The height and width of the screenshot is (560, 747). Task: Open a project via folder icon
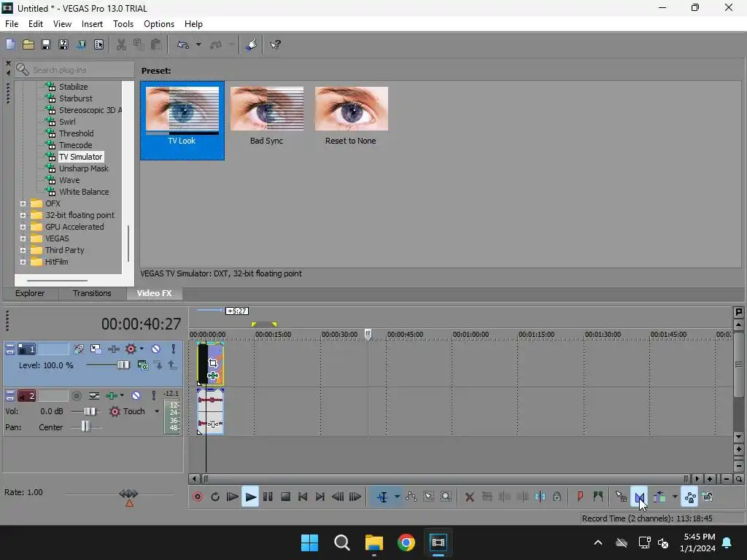(x=28, y=44)
